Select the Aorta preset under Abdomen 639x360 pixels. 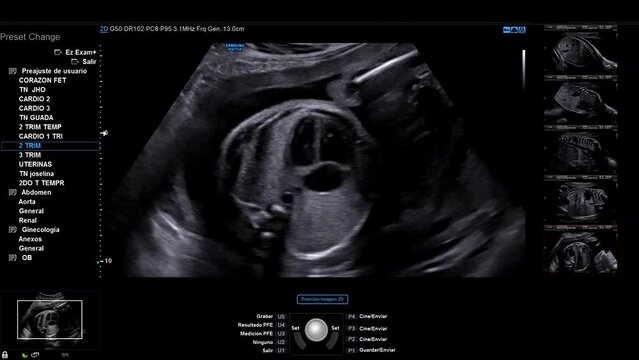coord(27,202)
